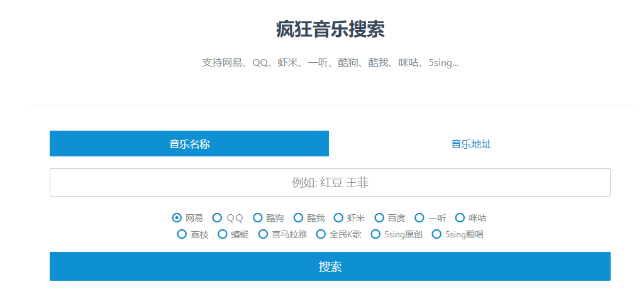Choose 5sing翻唱 source
The image size is (644, 304).
pos(436,234)
